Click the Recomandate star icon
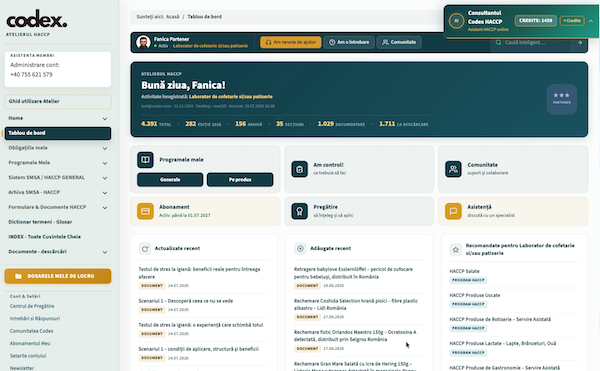The width and height of the screenshot is (600, 371). pos(455,249)
